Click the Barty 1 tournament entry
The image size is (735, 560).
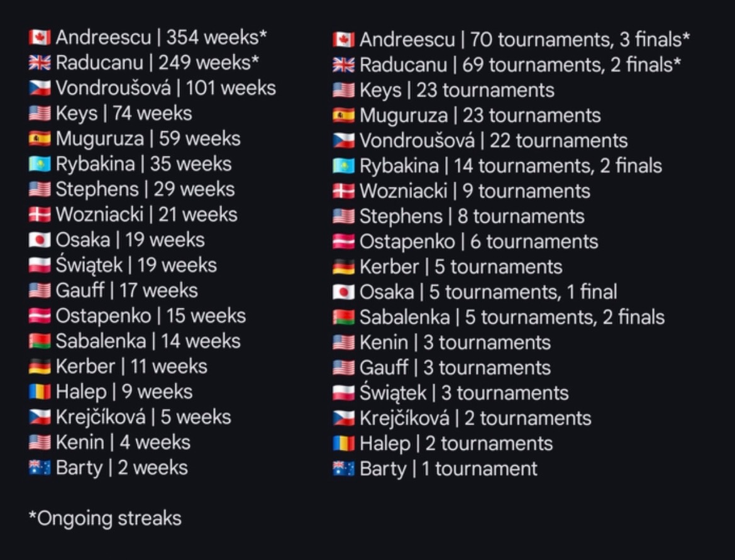coord(448,469)
